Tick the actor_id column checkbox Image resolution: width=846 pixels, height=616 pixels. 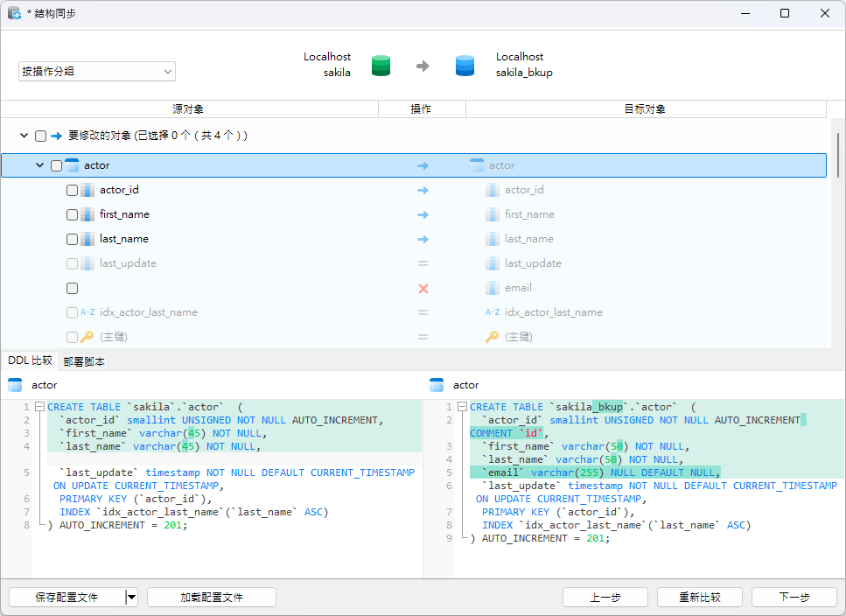click(x=73, y=190)
